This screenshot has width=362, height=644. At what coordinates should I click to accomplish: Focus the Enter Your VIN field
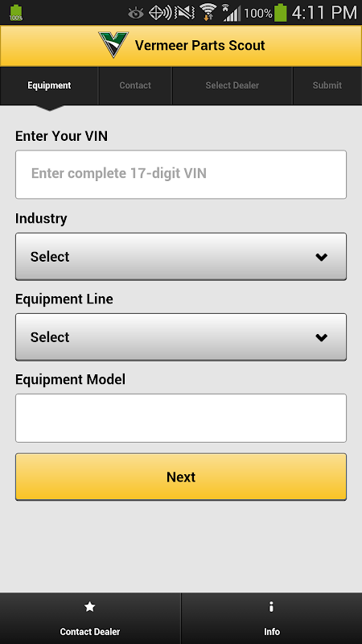[181, 175]
